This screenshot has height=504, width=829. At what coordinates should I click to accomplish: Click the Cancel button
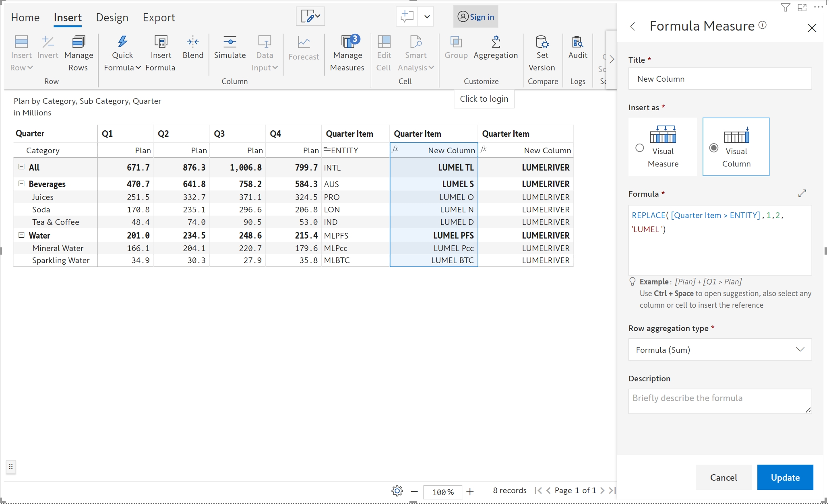click(x=723, y=477)
